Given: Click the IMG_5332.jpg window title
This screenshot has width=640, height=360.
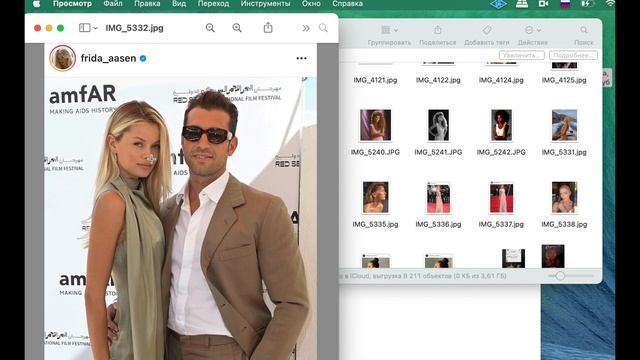Looking at the screenshot, I should coord(134,28).
